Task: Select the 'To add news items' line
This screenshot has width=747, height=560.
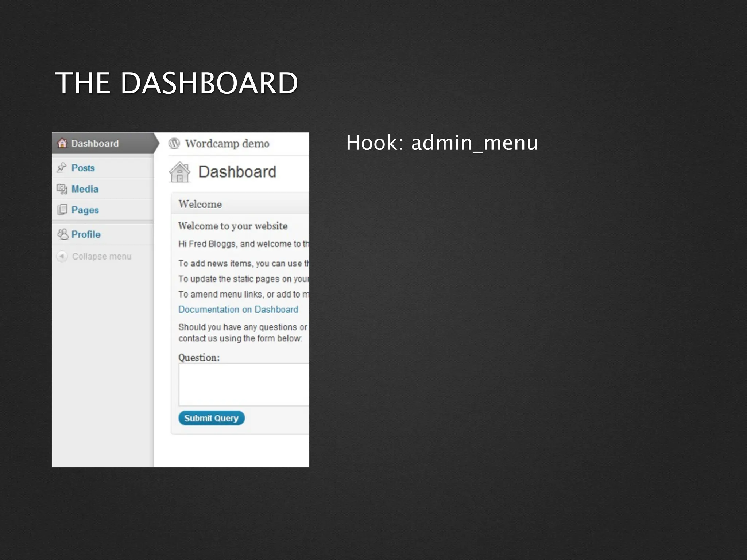Action: tap(244, 263)
